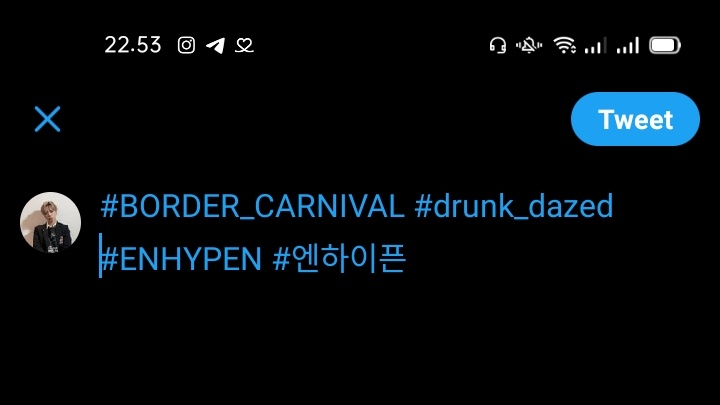Tap the second SIM signal bars
Screen dimensions: 720x405
pyautogui.click(x=627, y=45)
